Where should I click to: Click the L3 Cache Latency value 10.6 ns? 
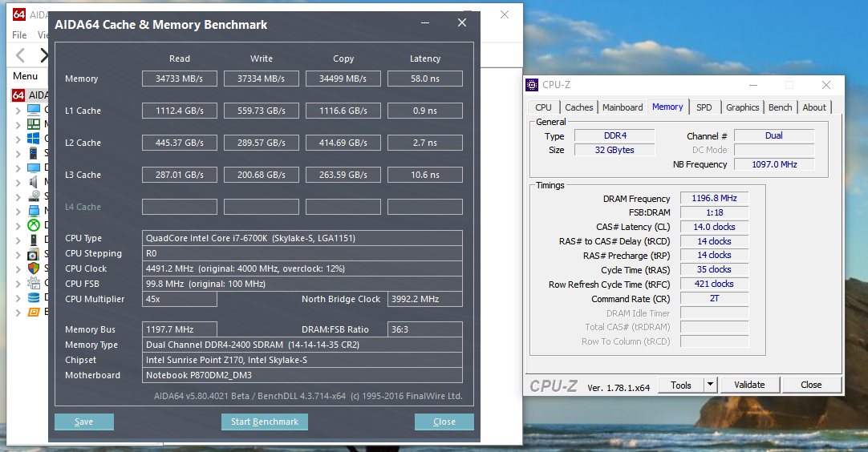point(425,175)
